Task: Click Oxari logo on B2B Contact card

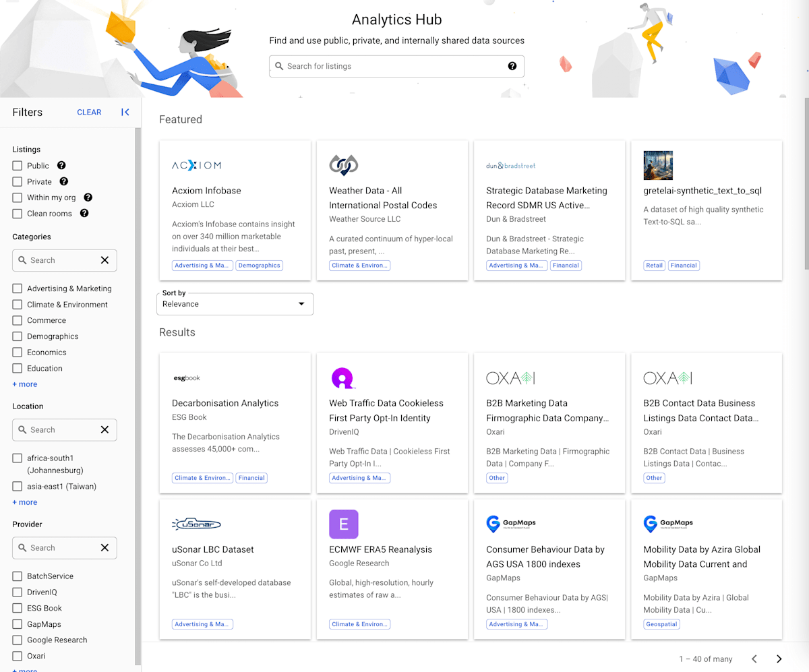Action: (x=668, y=378)
